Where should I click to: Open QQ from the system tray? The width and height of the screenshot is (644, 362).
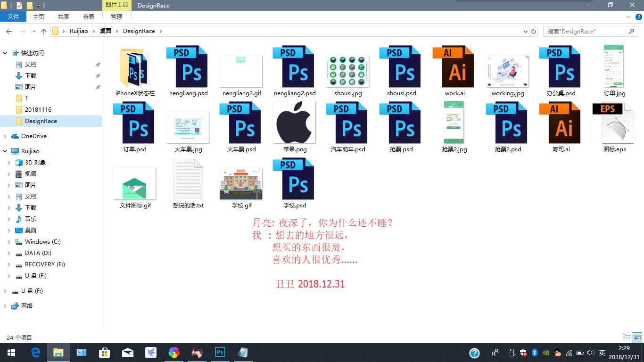click(557, 352)
